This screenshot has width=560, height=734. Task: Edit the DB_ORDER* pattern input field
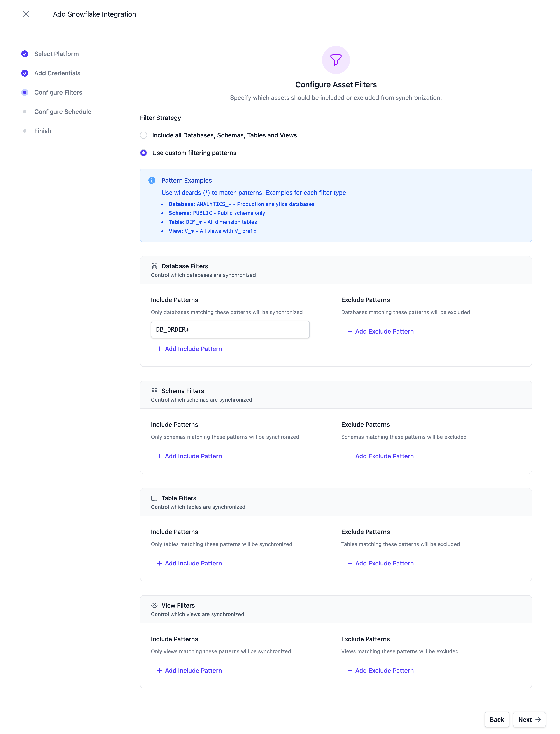point(230,330)
